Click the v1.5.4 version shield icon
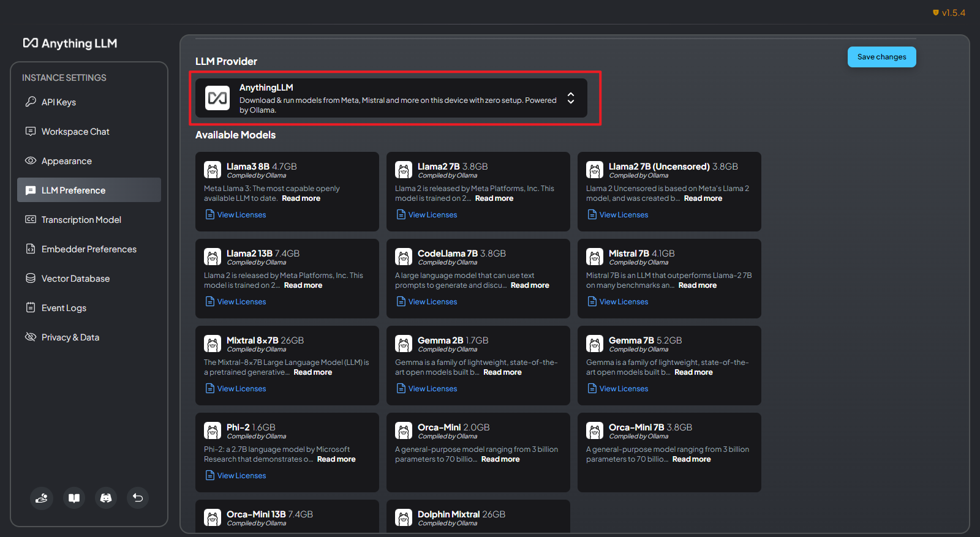This screenshot has width=980, height=537. click(x=935, y=13)
